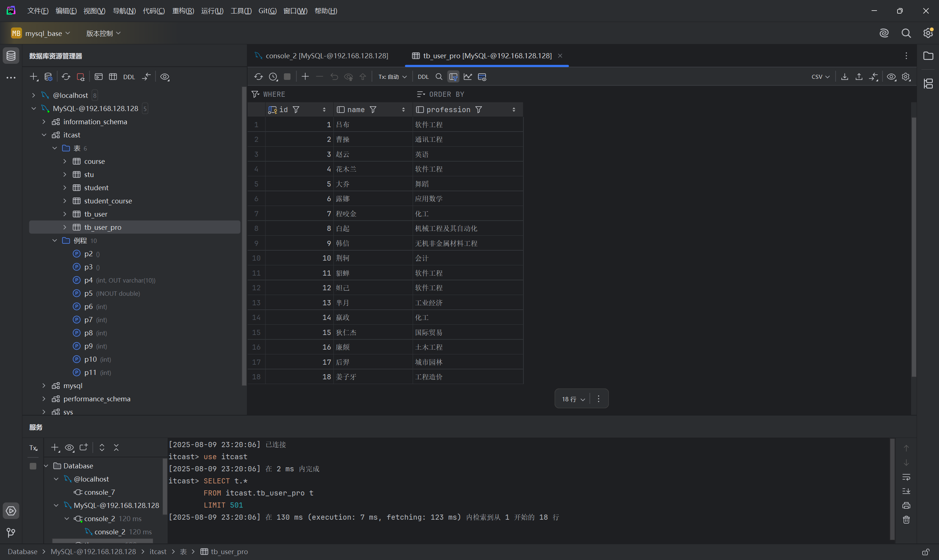Clear console output with the trash icon
The height and width of the screenshot is (560, 939).
[906, 520]
